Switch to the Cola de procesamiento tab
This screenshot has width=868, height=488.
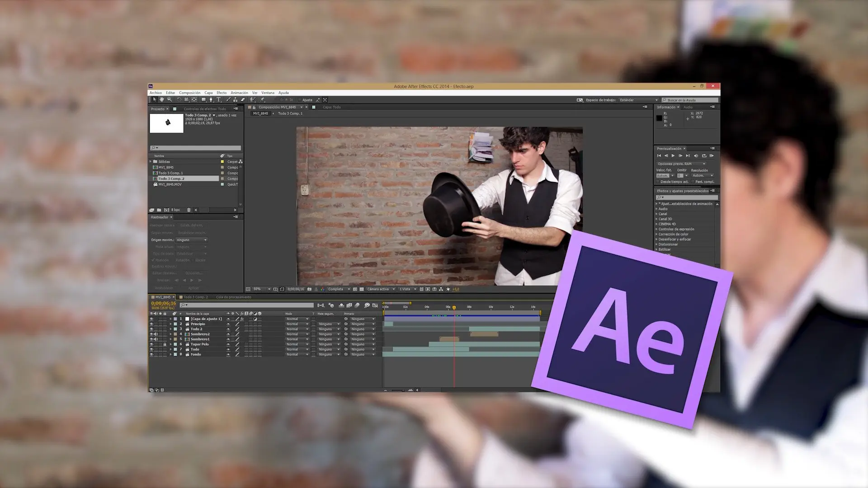click(234, 297)
